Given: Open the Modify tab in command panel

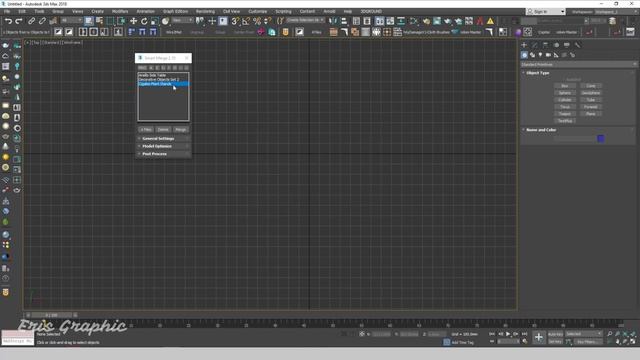Looking at the screenshot, I should pyautogui.click(x=535, y=45).
